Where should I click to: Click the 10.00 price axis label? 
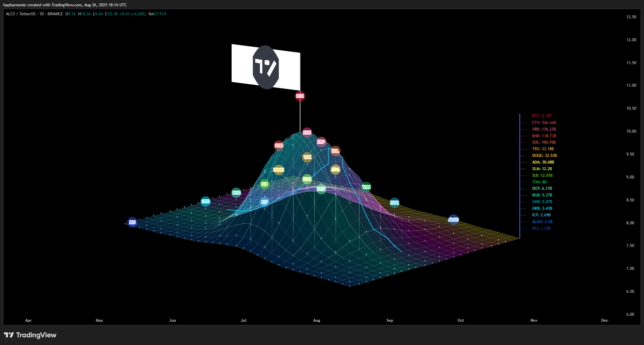(x=631, y=131)
